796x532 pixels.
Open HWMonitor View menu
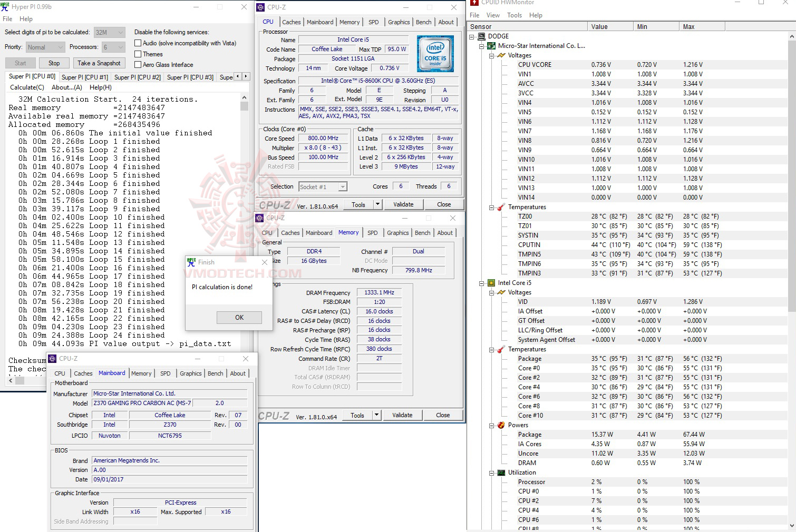click(493, 15)
